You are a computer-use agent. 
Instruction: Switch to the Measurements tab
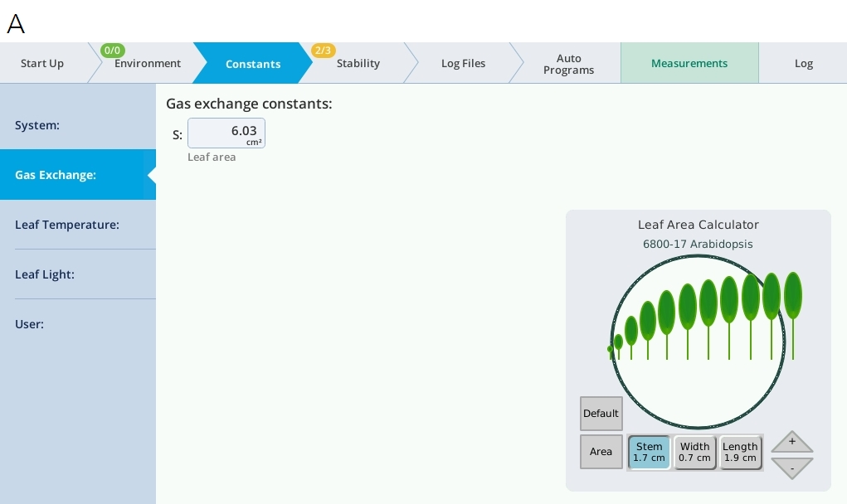click(x=689, y=63)
